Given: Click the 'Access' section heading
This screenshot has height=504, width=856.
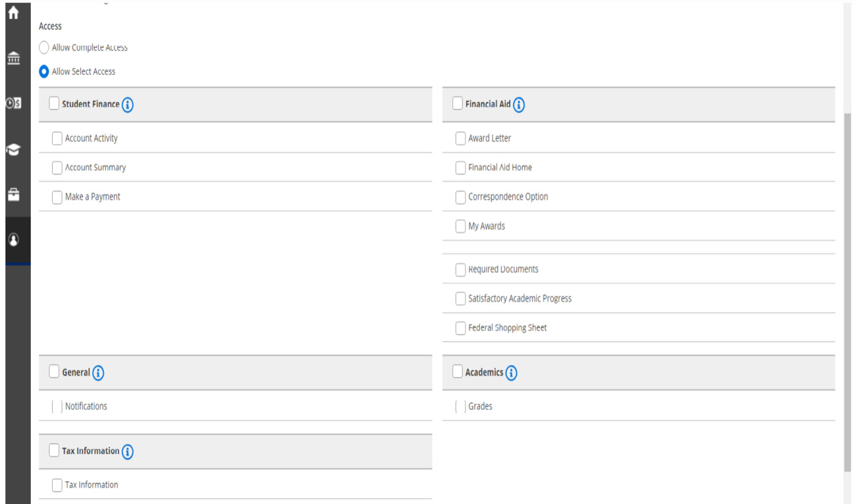Looking at the screenshot, I should (x=50, y=26).
